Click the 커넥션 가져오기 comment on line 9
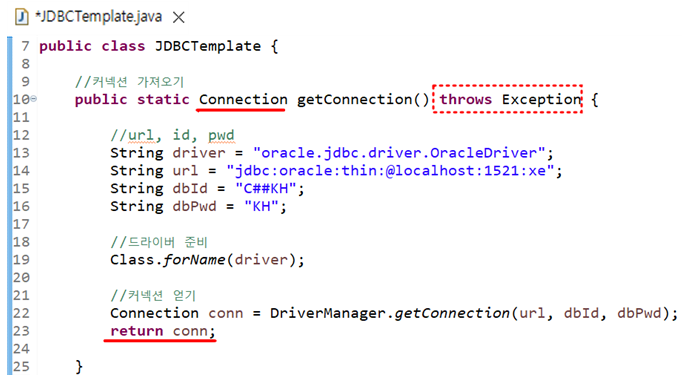This screenshot has width=682, height=375. click(130, 82)
